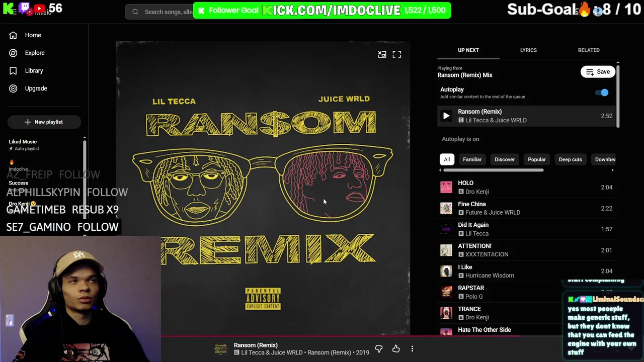Click the Did It Again track thumbnail
This screenshot has width=644, height=362.
pos(446,229)
